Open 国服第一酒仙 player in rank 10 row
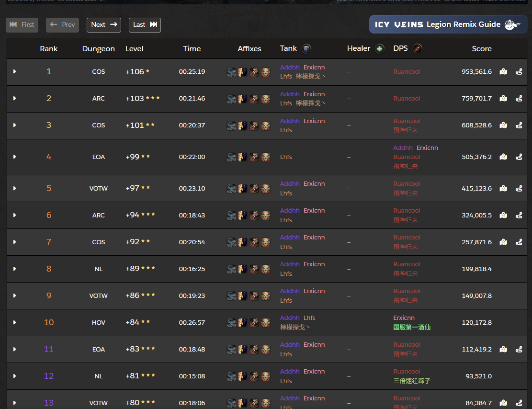 (412, 327)
